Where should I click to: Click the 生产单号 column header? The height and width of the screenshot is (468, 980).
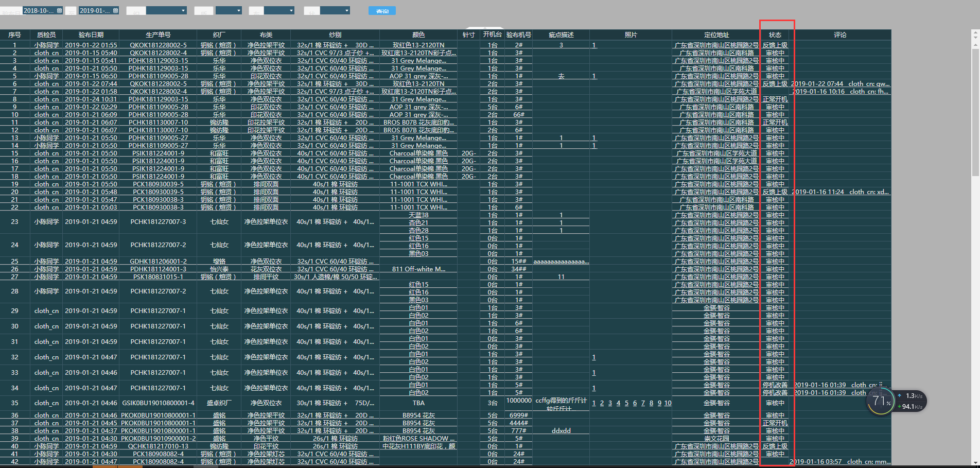click(158, 35)
